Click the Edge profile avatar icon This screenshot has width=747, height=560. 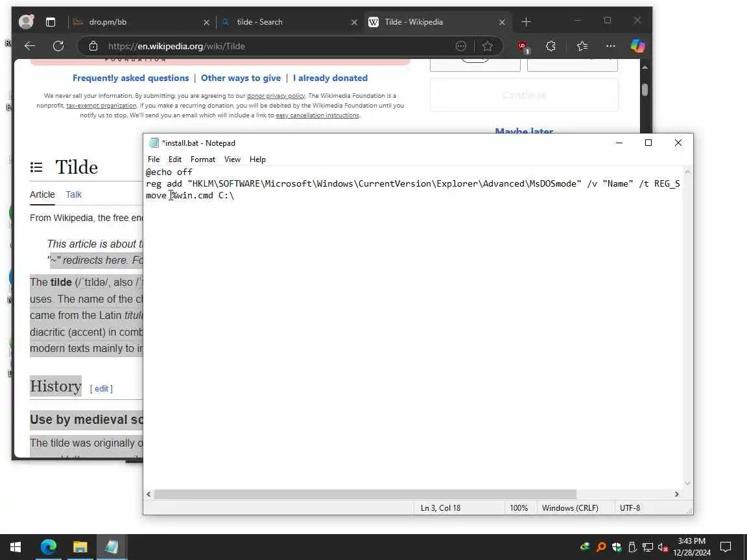26,21
